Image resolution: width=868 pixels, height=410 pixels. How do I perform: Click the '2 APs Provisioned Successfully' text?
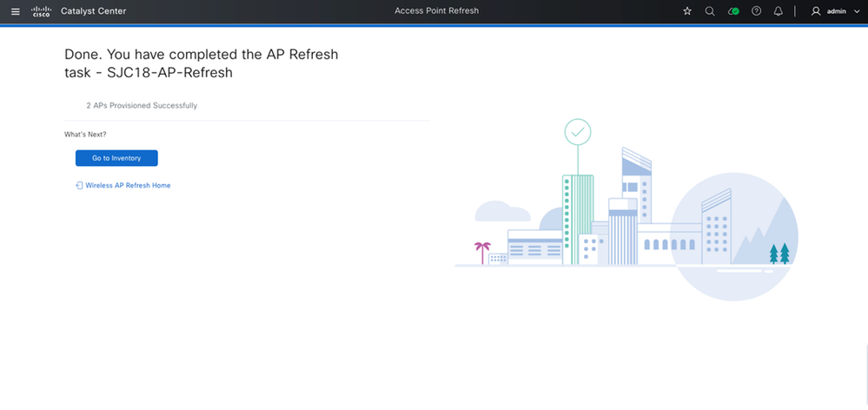click(142, 105)
